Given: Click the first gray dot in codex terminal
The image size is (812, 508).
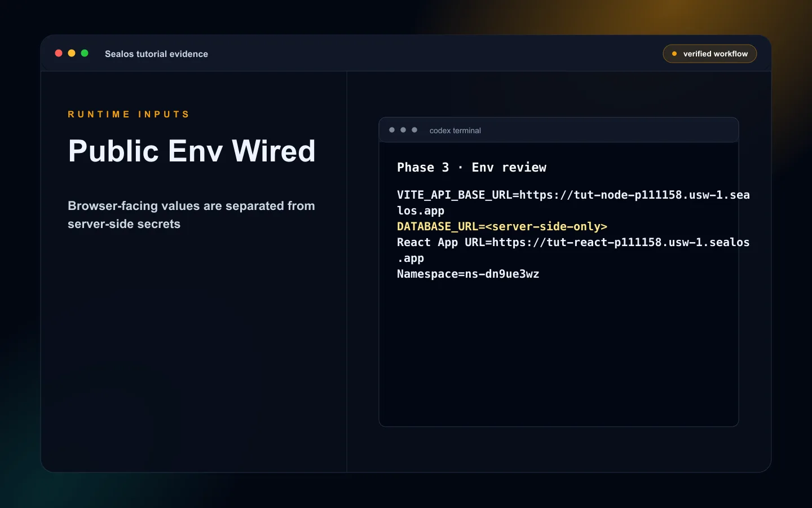Looking at the screenshot, I should (392, 130).
